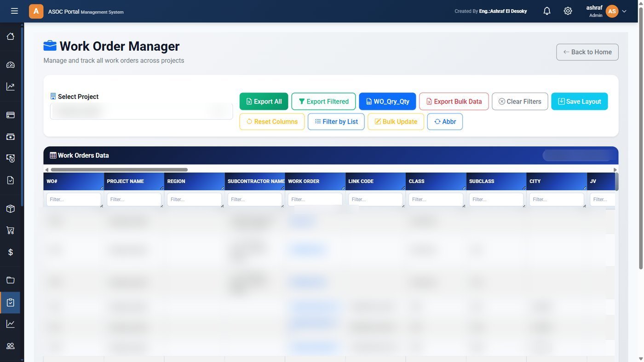Focus the CITY filter field
Screen dimensions: 644x362
click(557, 200)
